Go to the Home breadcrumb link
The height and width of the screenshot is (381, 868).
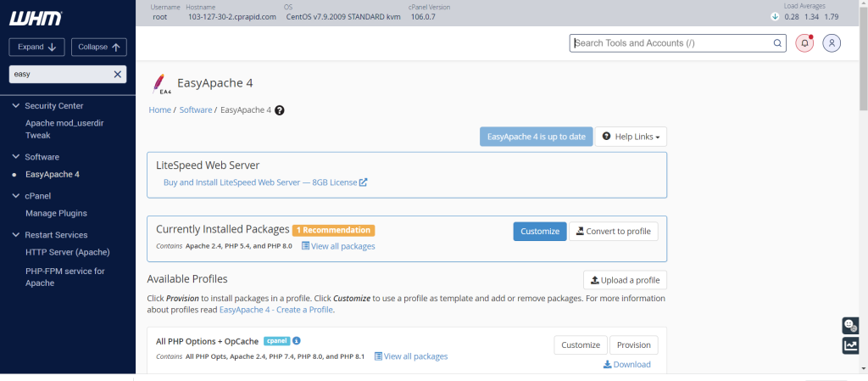point(159,110)
